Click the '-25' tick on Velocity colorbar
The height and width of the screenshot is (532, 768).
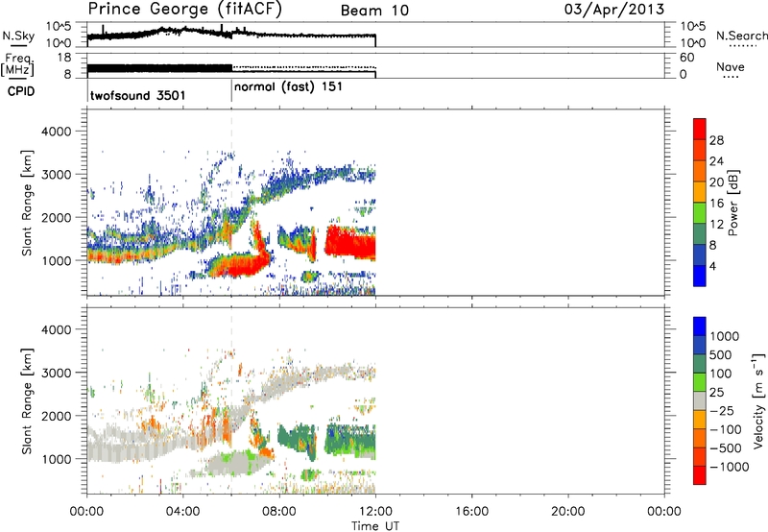coord(721,410)
